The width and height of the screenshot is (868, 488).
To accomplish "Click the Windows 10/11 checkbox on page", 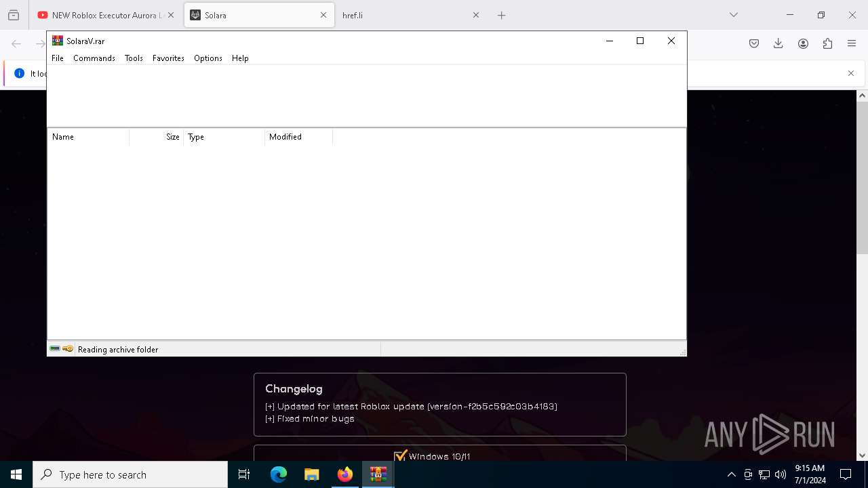I will (401, 455).
